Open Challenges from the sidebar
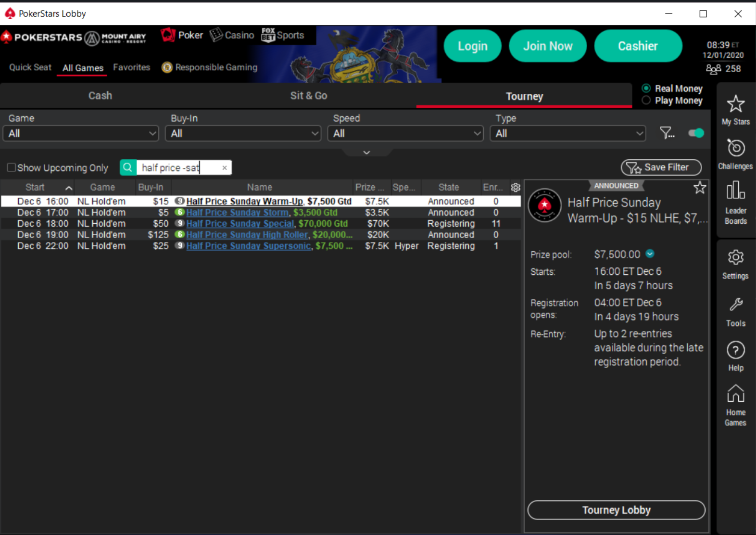Image resolution: width=756 pixels, height=535 pixels. click(735, 154)
